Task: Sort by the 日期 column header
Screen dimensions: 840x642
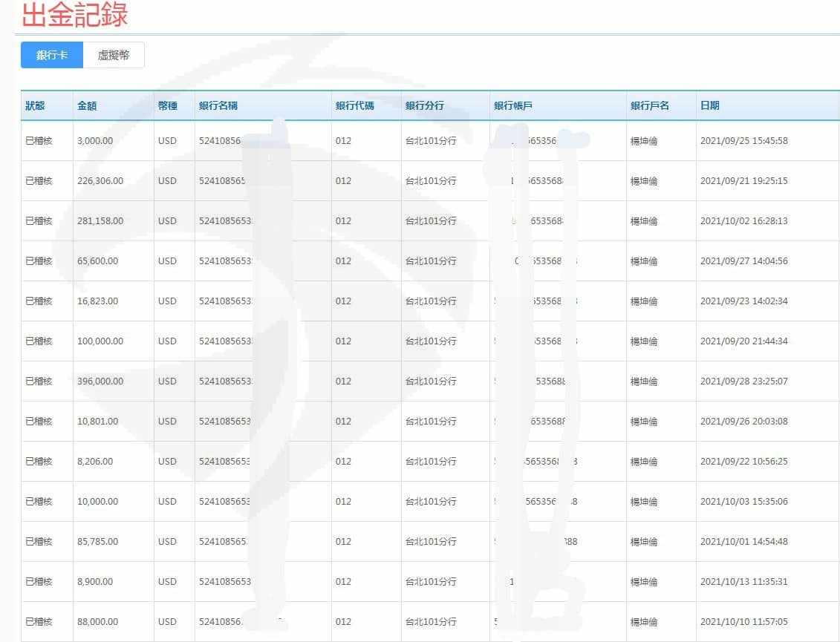Action: tap(709, 105)
